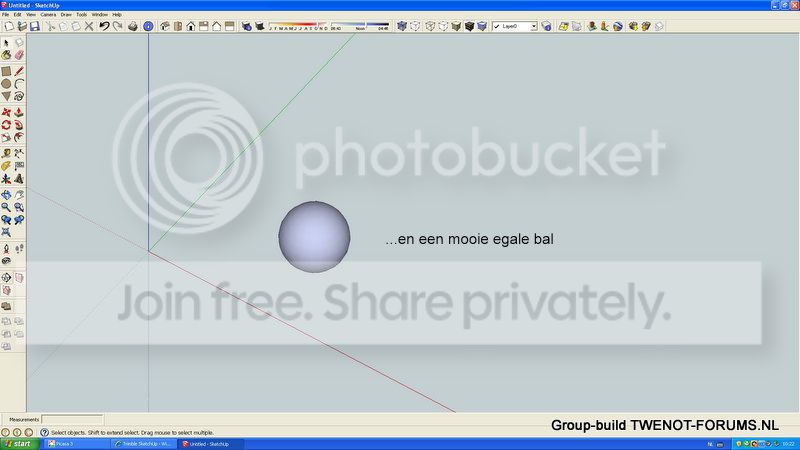Click the status bar help question icon
This screenshot has height=450, width=800.
(x=44, y=432)
